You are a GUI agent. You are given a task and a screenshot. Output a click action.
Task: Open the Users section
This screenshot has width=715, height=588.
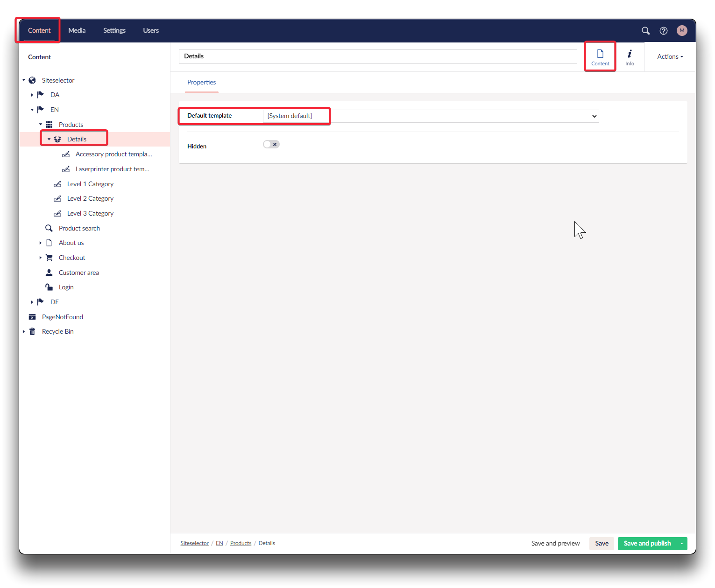[151, 30]
